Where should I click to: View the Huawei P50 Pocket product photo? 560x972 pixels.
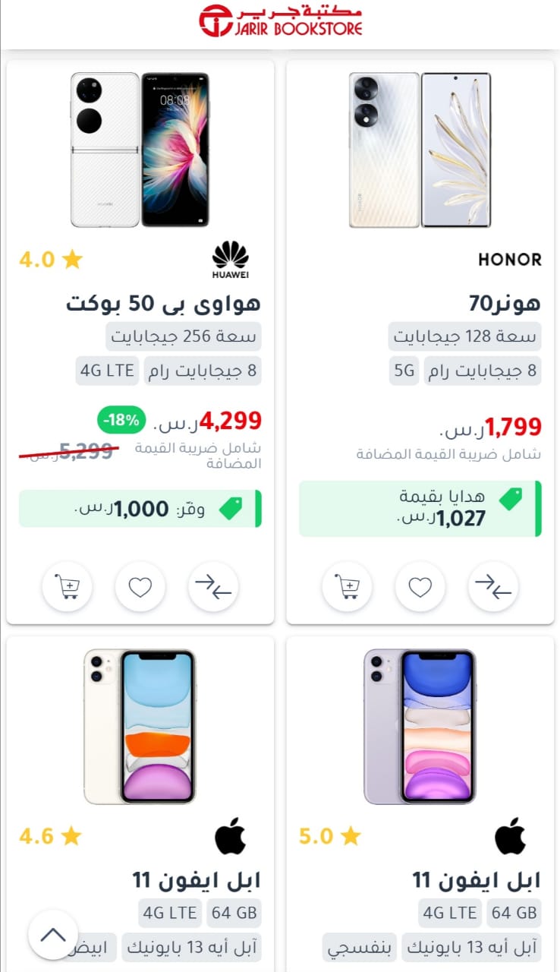coord(140,150)
